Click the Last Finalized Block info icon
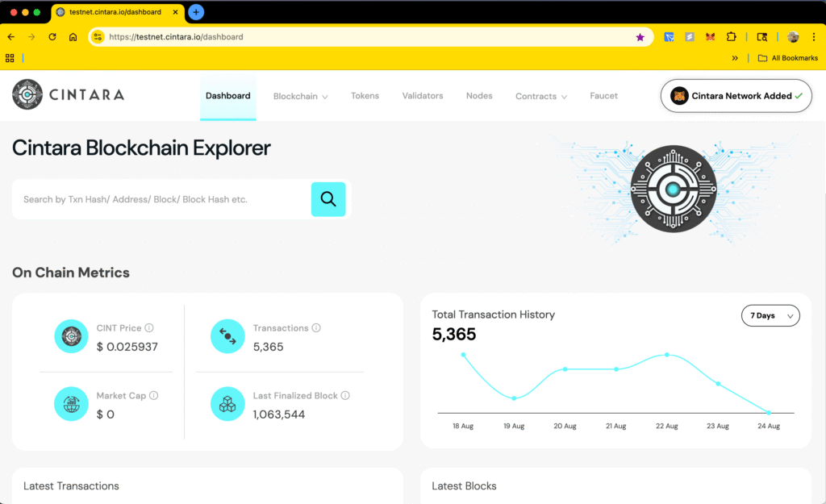The image size is (826, 504). pyautogui.click(x=345, y=396)
